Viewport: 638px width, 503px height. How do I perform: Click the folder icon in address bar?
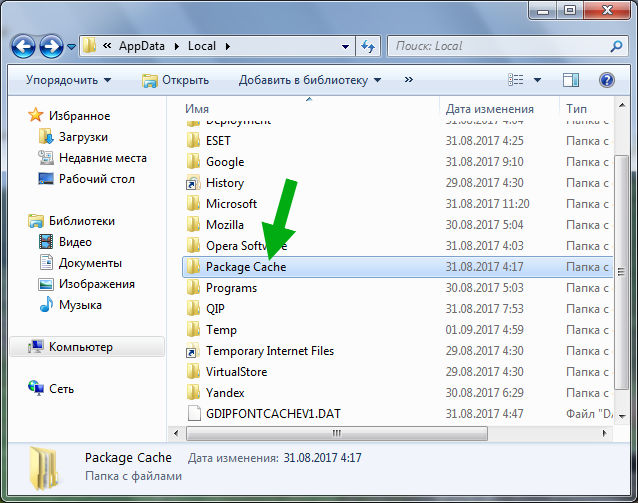[x=89, y=46]
